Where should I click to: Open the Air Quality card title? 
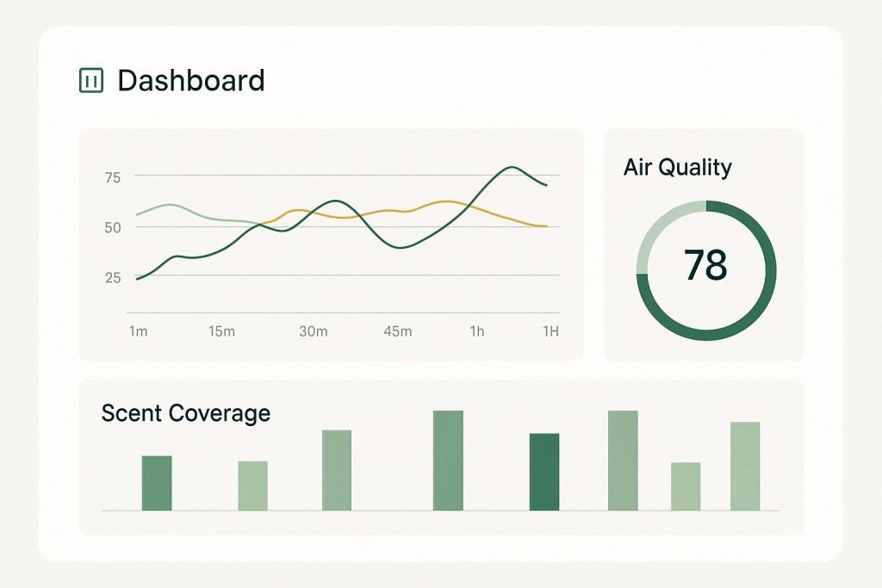tap(677, 167)
